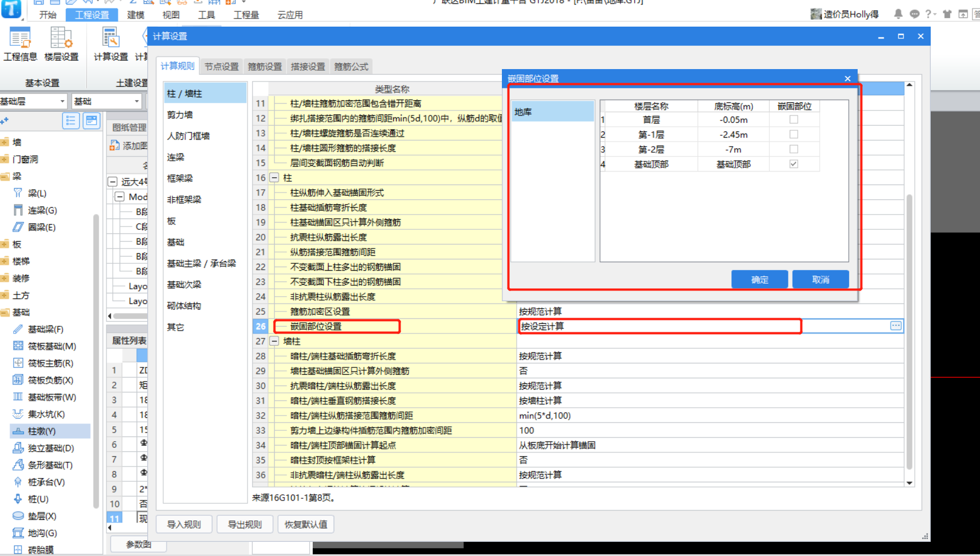This screenshot has width=980, height=556.
Task: Select the 垫层(X) component icon
Action: [18, 516]
